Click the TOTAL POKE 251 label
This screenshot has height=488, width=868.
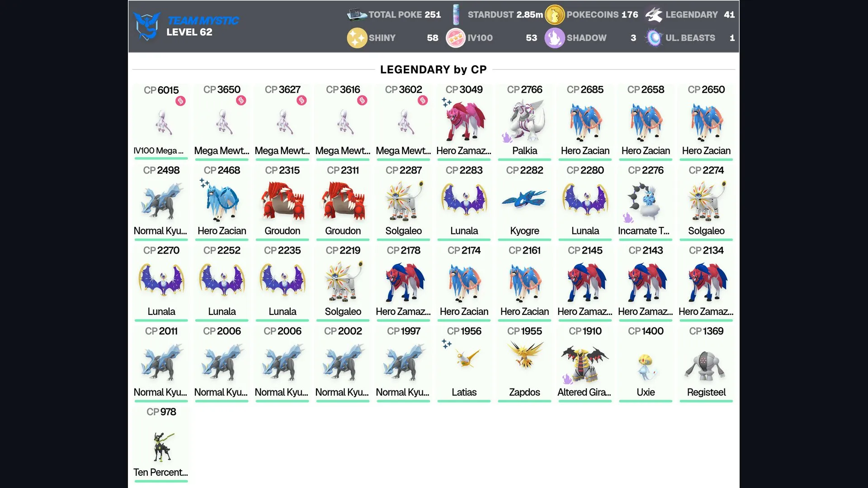coord(405,14)
